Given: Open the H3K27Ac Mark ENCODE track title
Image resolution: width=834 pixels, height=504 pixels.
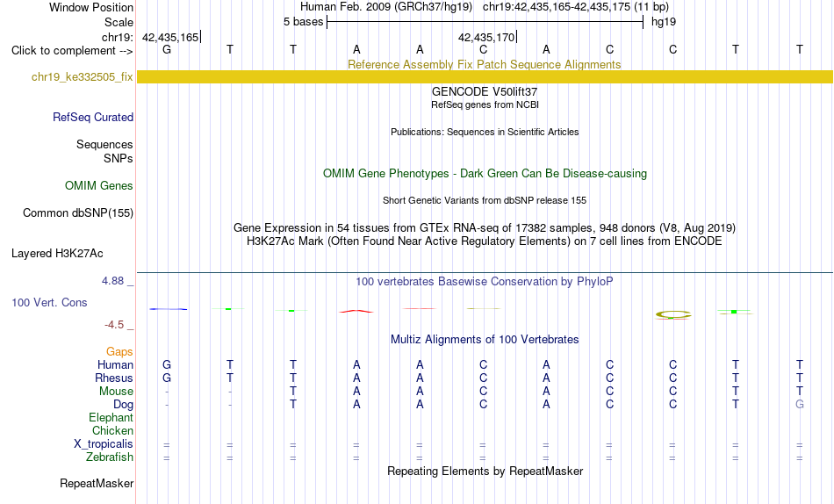Looking at the screenshot, I should [485, 241].
